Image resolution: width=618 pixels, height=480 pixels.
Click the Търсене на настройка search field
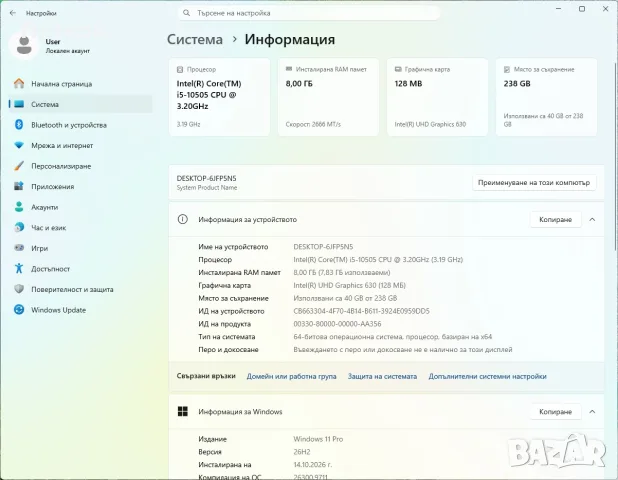pos(309,13)
